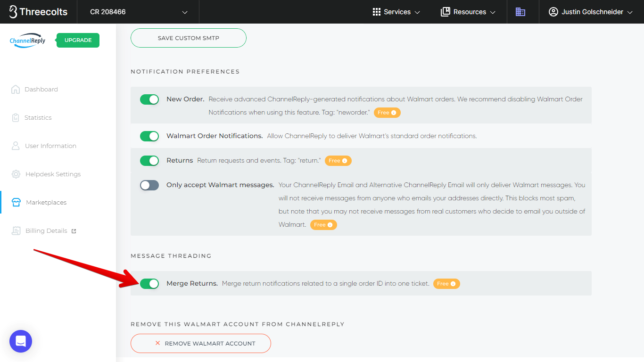Image resolution: width=644 pixels, height=362 pixels.
Task: Click the Notification Preferences heading
Action: (185, 72)
